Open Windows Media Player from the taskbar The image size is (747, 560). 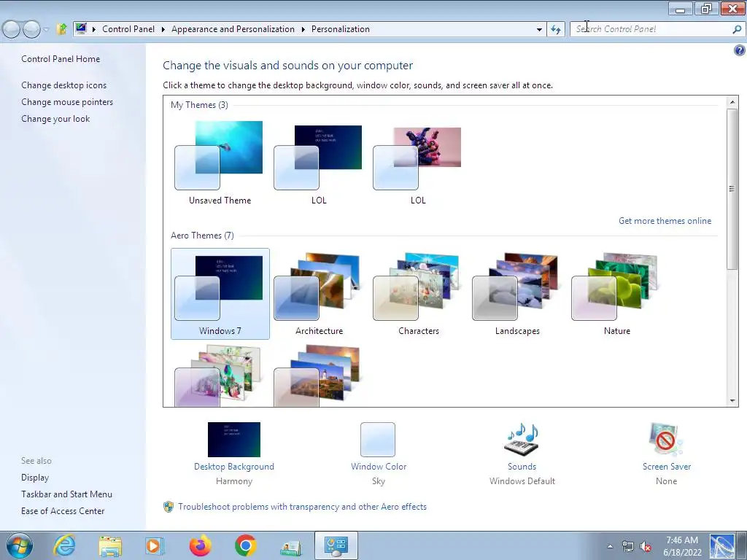tap(155, 545)
